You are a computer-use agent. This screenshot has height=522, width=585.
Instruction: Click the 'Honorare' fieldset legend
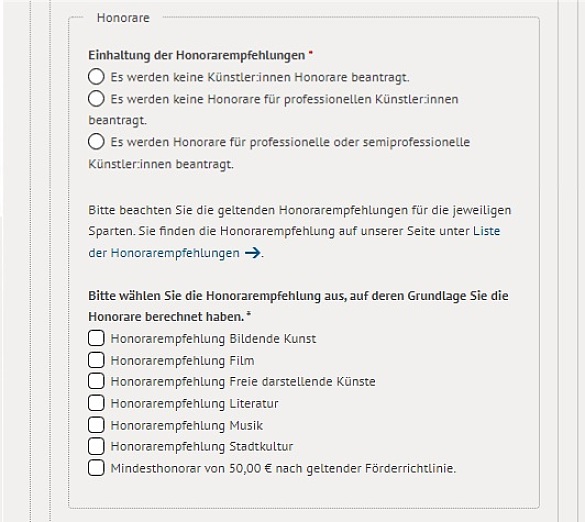point(123,18)
